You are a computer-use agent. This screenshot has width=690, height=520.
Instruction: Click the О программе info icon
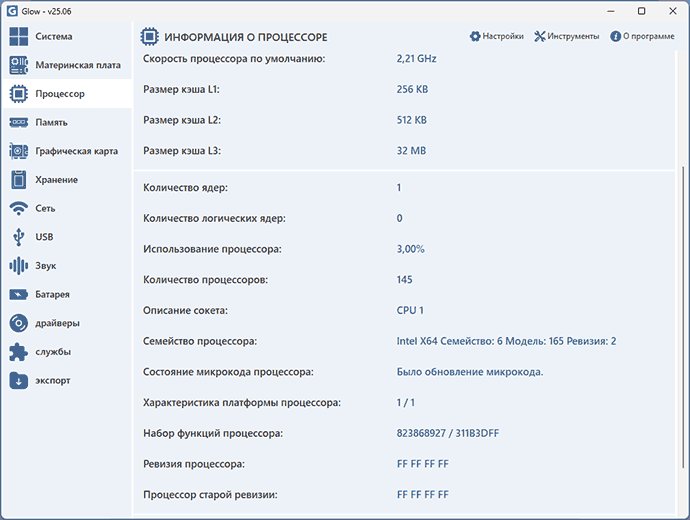pos(615,36)
